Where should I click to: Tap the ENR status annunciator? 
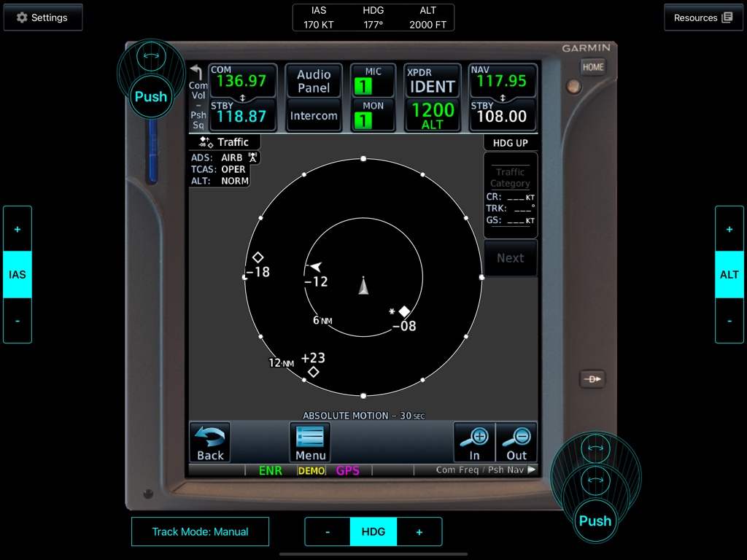tap(271, 470)
